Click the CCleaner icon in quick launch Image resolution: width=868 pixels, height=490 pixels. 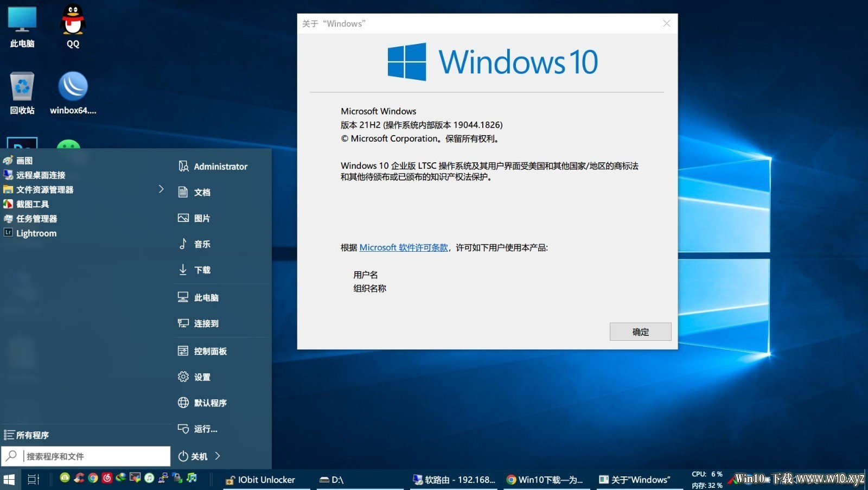[x=79, y=478]
